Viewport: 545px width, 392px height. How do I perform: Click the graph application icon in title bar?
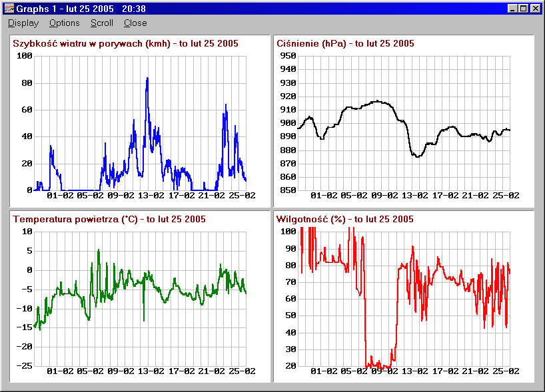pyautogui.click(x=9, y=9)
